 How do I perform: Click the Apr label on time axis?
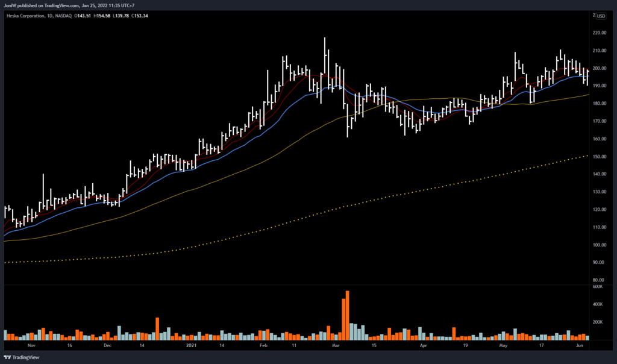(x=423, y=346)
